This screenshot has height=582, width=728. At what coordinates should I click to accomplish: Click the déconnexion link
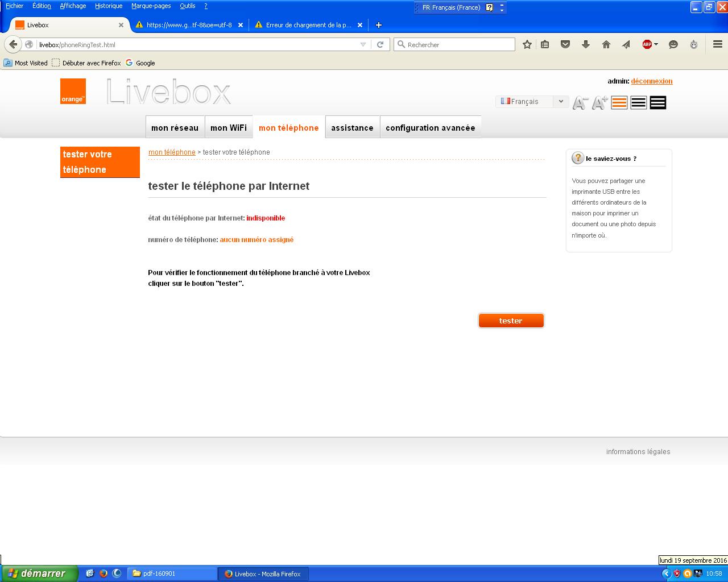coord(652,81)
